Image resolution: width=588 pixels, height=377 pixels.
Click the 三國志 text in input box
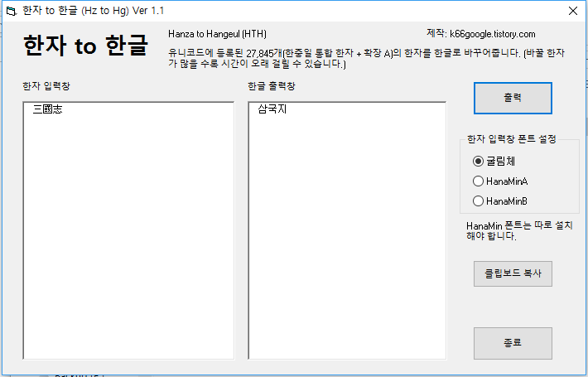[48, 109]
